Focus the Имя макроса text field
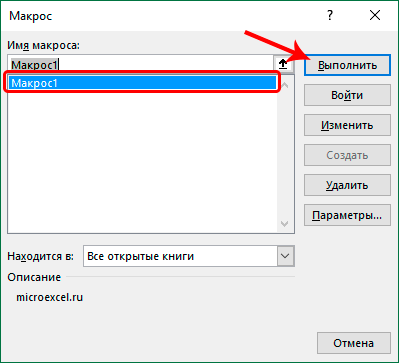 click(x=141, y=64)
